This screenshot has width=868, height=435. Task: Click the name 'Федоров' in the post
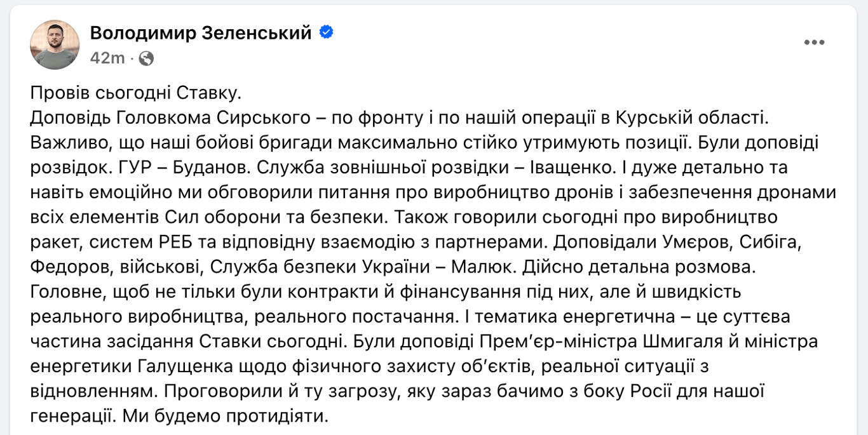click(x=70, y=267)
